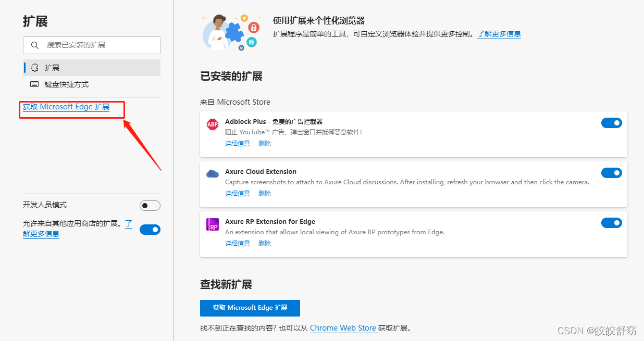The width and height of the screenshot is (644, 341).
Task: Click 删除 for Axure Cloud Extension
Action: (265, 194)
